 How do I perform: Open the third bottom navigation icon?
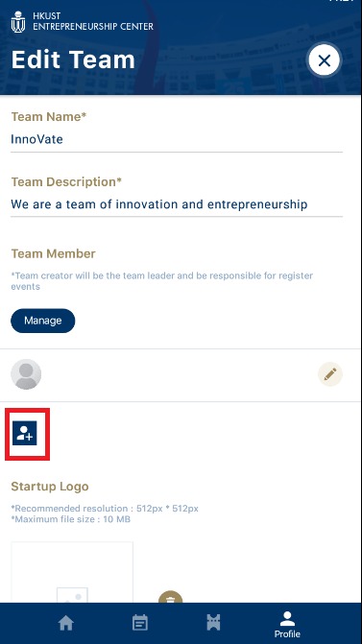213,623
